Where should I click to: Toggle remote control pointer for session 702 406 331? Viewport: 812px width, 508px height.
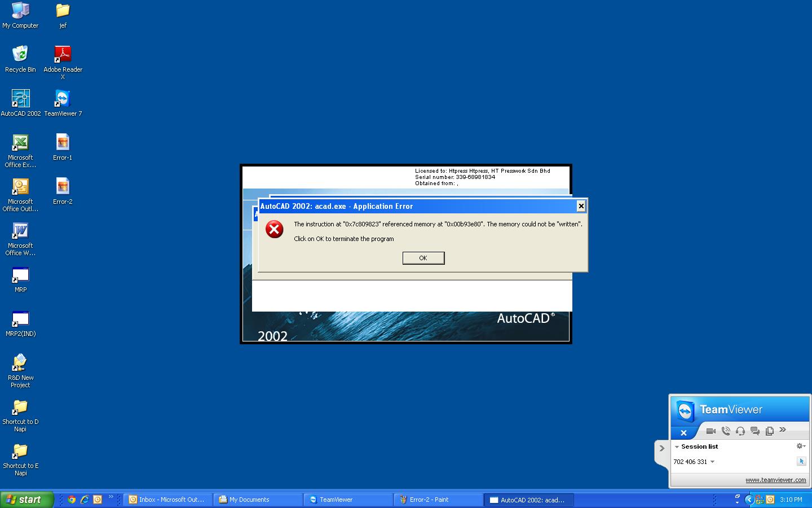801,461
